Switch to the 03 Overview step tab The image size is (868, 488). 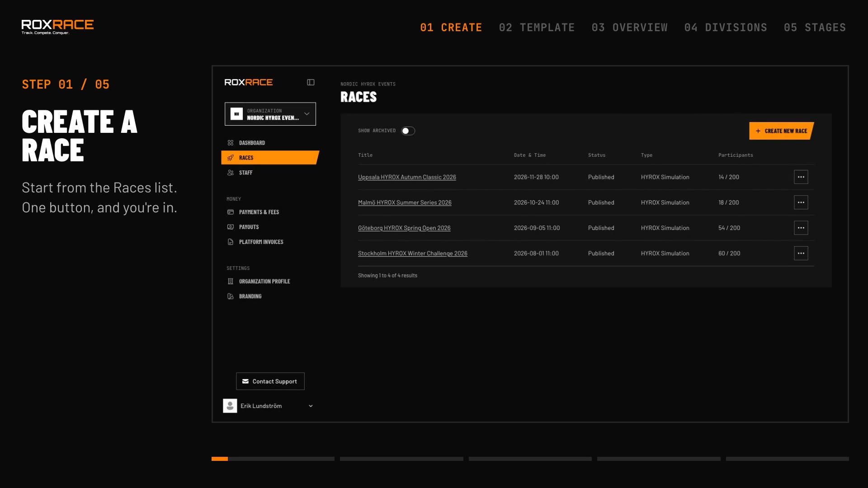tap(629, 28)
